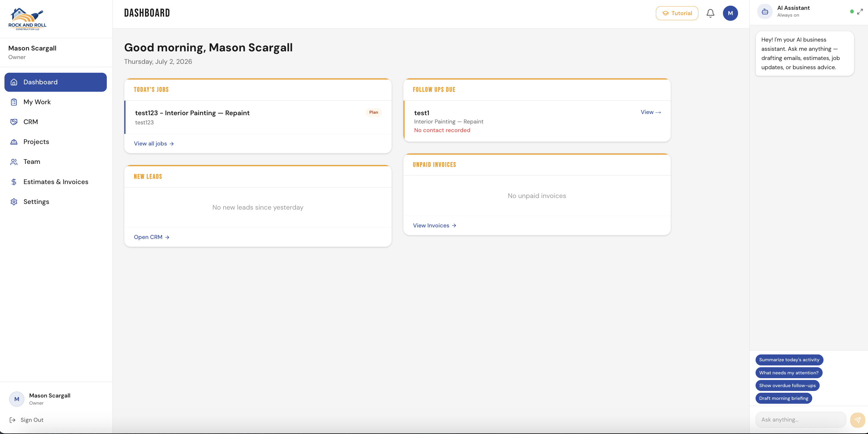Go to Dashboard in sidebar
The height and width of the screenshot is (434, 868).
(55, 82)
